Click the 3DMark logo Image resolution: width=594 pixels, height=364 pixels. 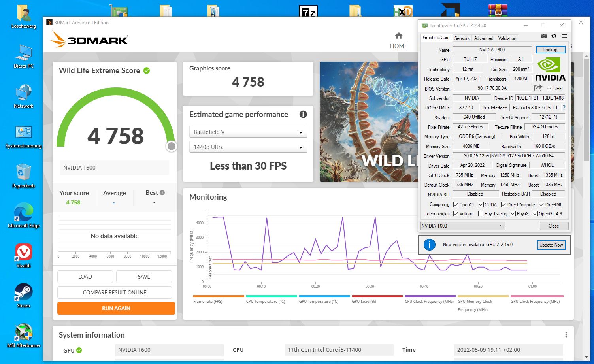tap(89, 40)
